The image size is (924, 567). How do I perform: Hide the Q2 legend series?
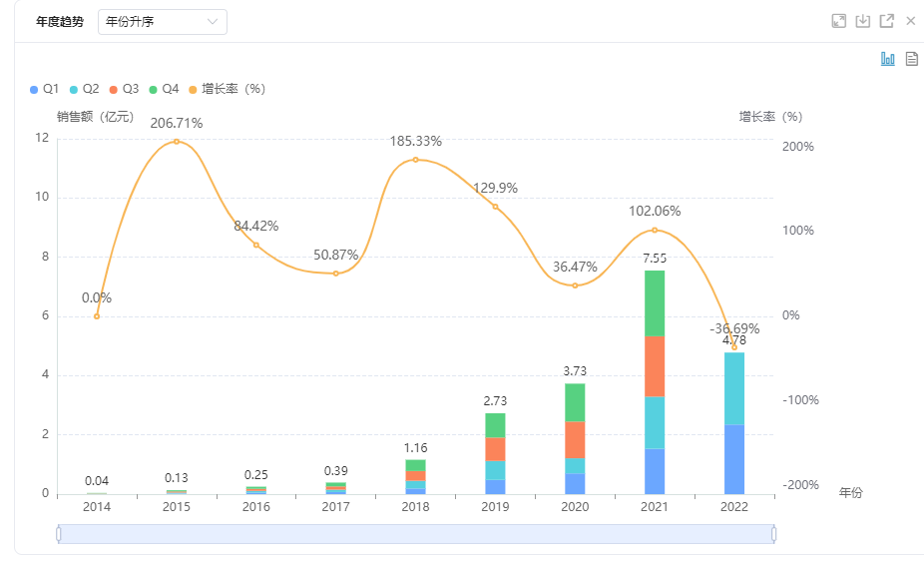84,89
